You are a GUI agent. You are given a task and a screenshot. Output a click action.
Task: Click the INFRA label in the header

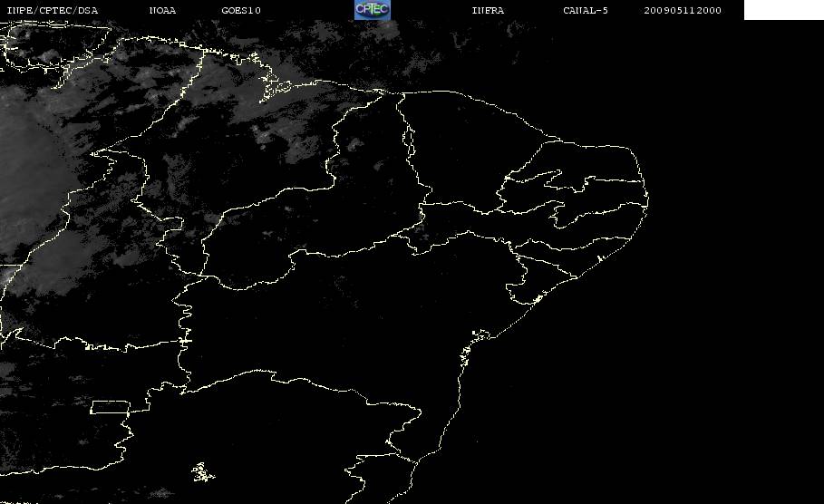[x=488, y=11]
